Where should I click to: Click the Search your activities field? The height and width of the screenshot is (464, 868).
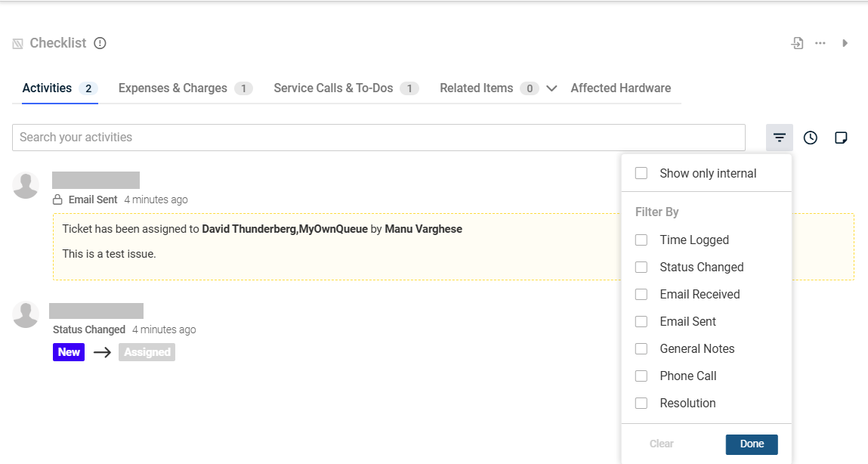[378, 138]
